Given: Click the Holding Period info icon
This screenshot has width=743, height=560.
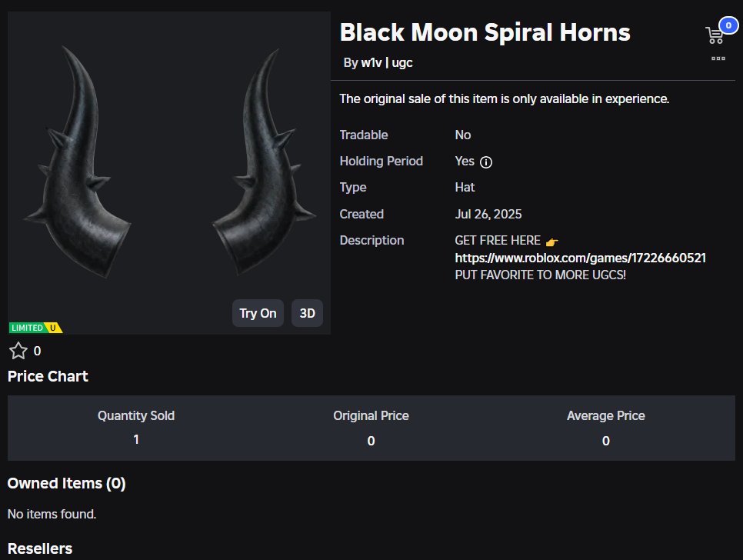Looking at the screenshot, I should point(485,162).
